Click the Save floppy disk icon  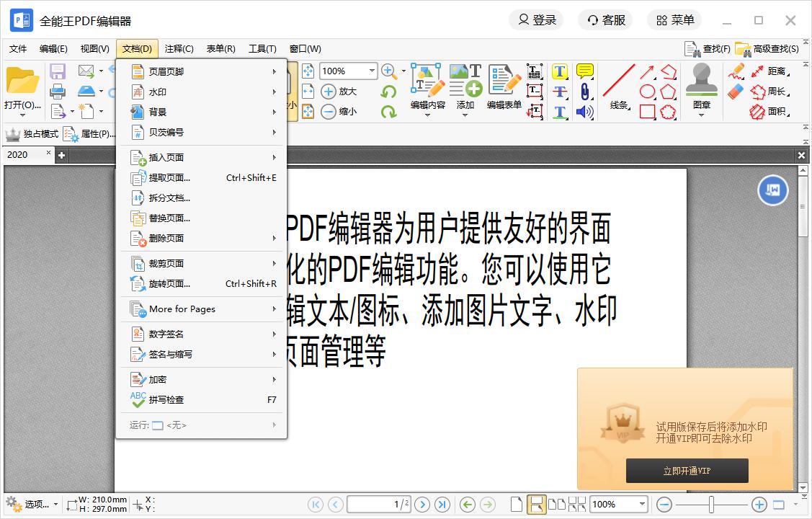click(x=58, y=71)
